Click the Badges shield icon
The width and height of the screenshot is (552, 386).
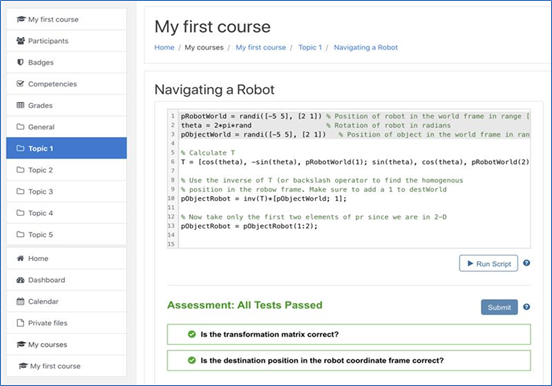point(20,62)
